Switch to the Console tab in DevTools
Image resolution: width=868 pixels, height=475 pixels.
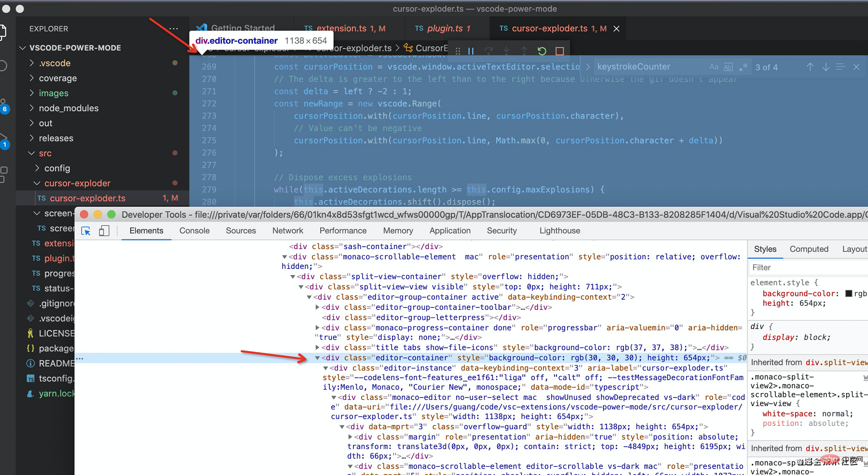pyautogui.click(x=194, y=231)
